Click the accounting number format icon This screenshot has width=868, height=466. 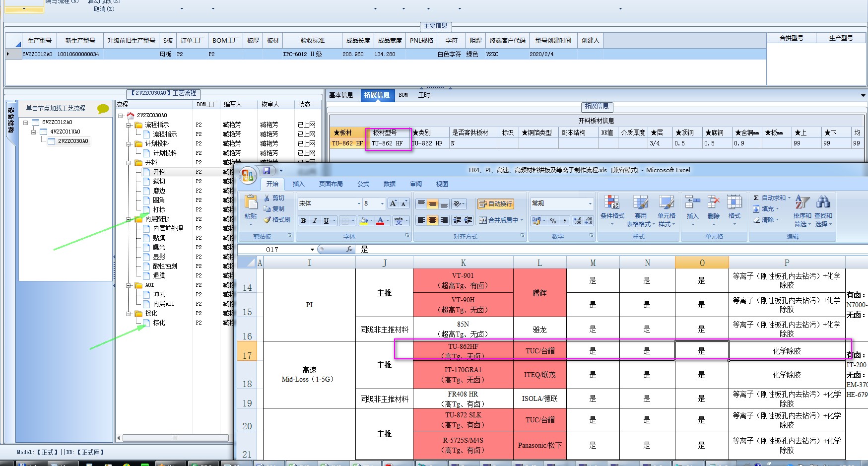click(x=536, y=221)
